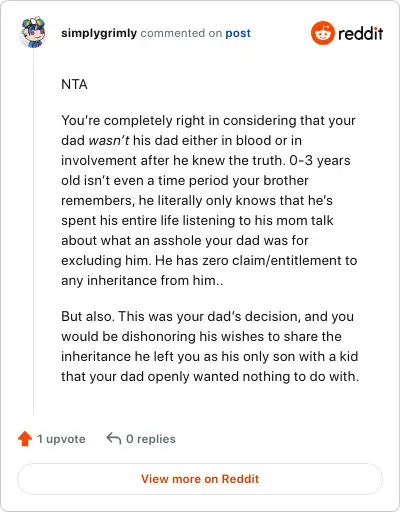Click the '0-3 years' text in the comment

(x=320, y=161)
